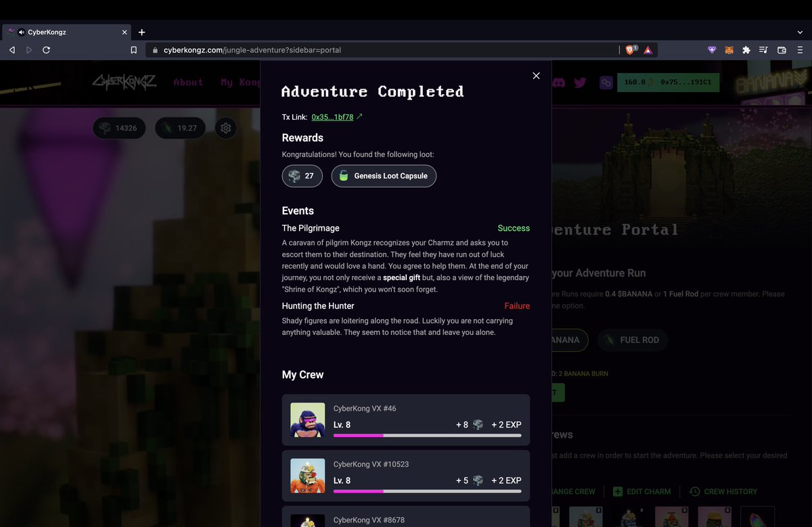Click the address bar URL

point(252,50)
